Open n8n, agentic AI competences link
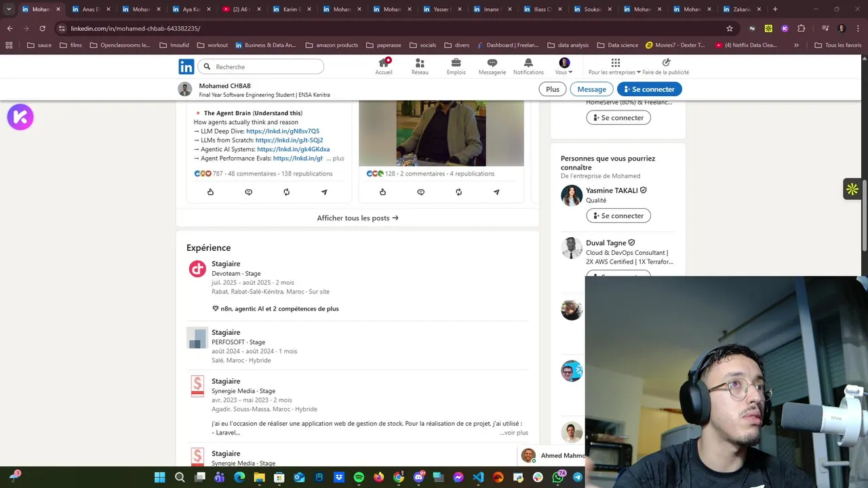The image size is (868, 488). [275, 308]
